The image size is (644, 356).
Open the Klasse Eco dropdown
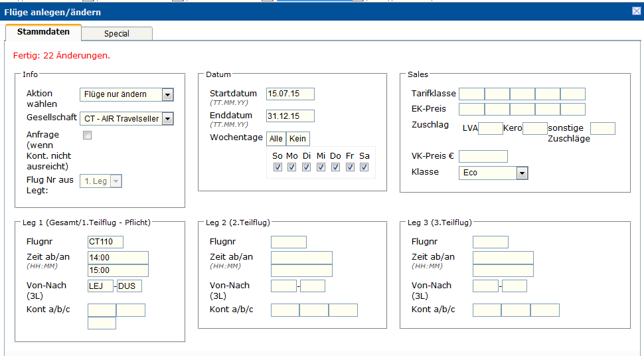tap(522, 173)
